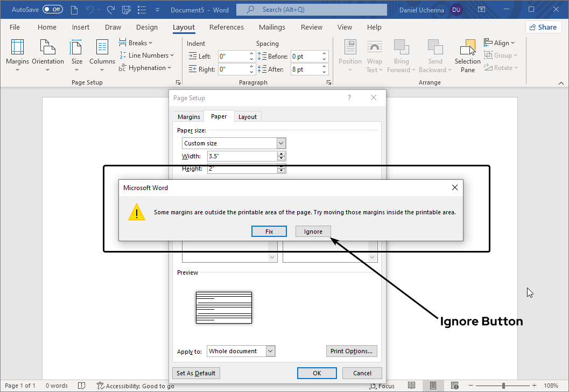
Task: Click Set As Default button
Action: point(196,373)
